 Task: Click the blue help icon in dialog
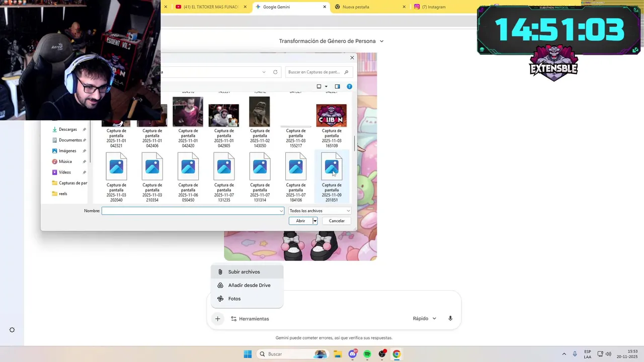pos(349,86)
